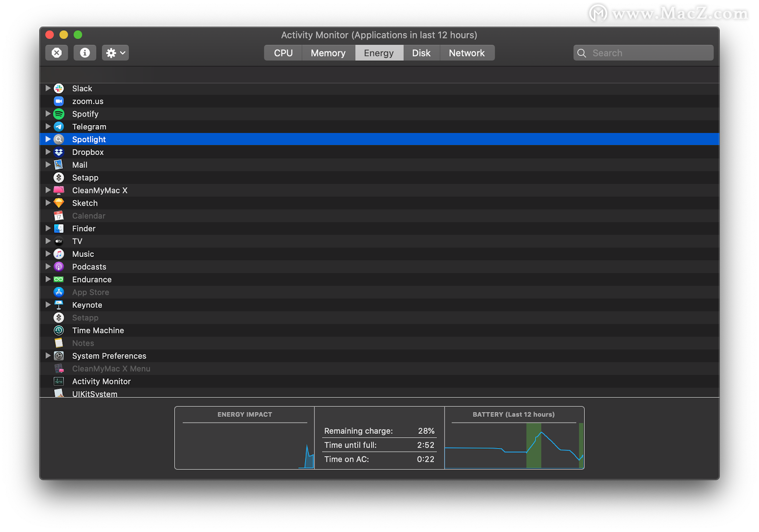The height and width of the screenshot is (532, 759).
Task: Zoom window with green button
Action: [x=78, y=35]
